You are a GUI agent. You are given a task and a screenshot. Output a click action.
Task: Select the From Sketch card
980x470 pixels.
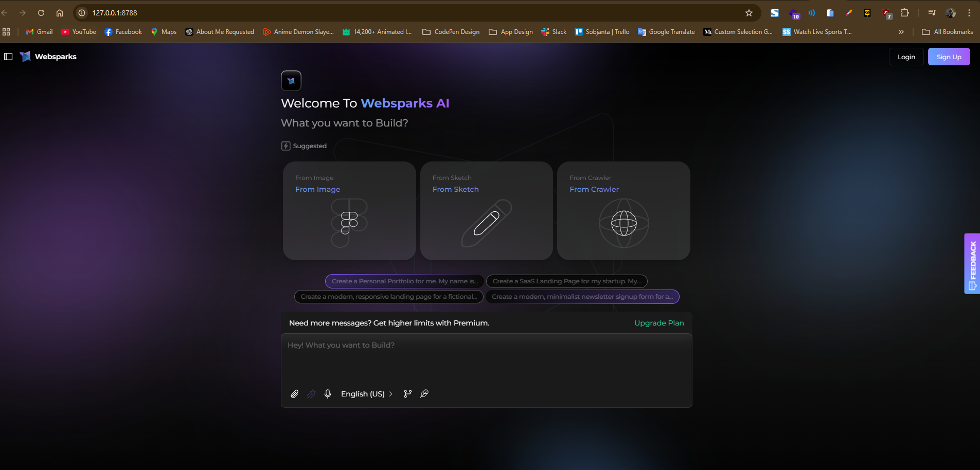[486, 211]
